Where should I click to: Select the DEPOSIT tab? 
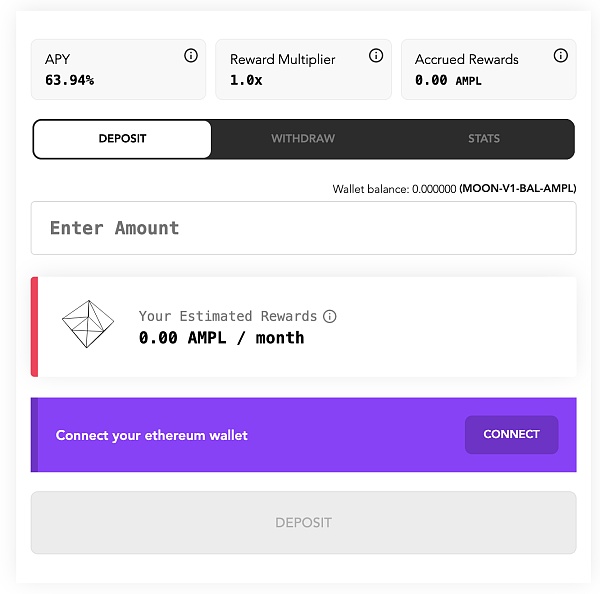pos(122,139)
